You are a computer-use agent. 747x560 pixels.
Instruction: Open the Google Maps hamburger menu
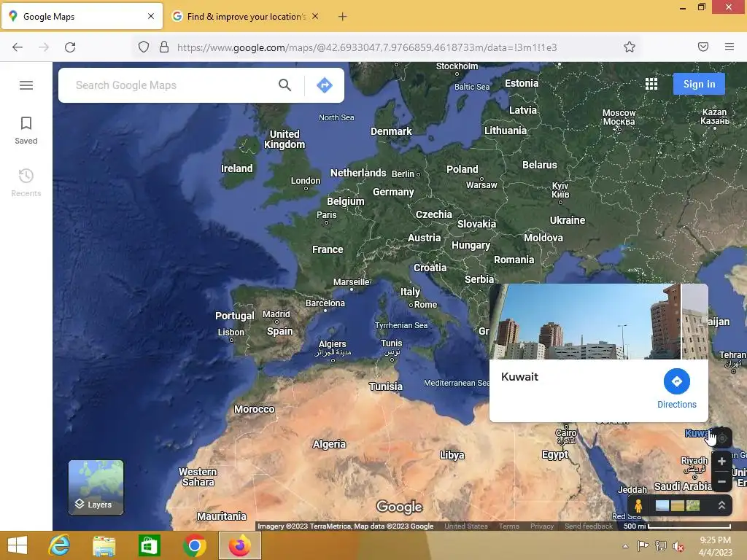click(x=26, y=85)
